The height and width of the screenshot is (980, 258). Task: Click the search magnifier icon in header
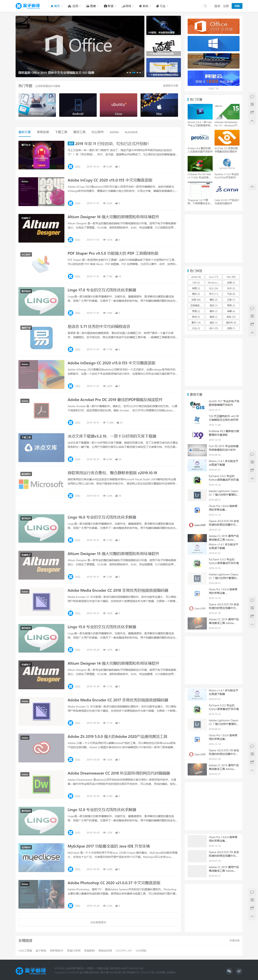tap(205, 6)
